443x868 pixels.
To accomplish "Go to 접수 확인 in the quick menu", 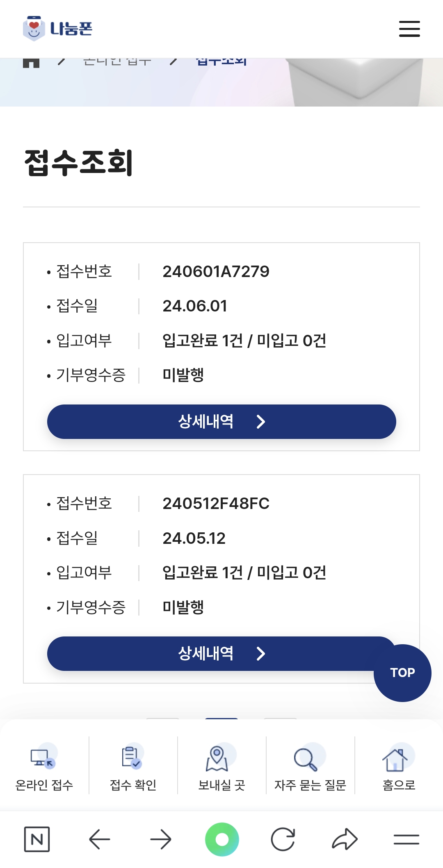I will (133, 766).
